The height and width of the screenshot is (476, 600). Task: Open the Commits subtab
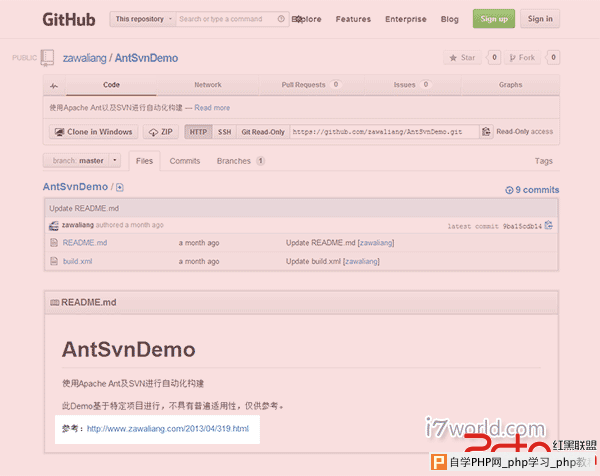185,161
